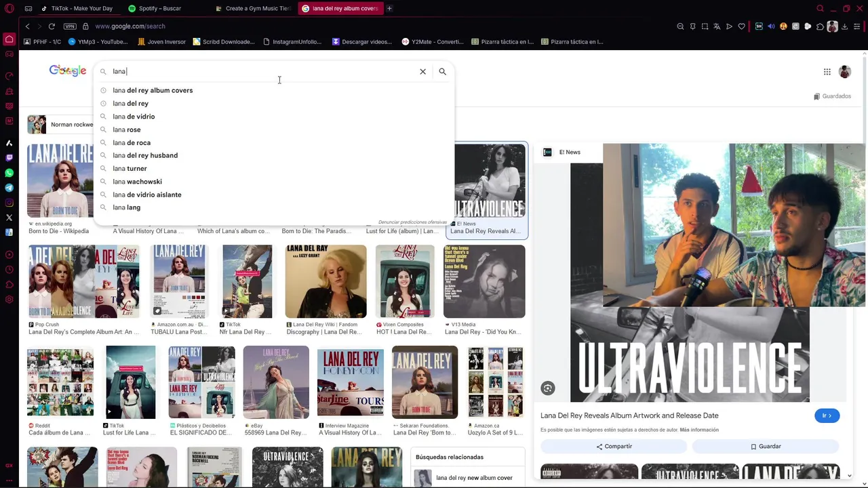The image size is (868, 488).
Task: Click the Guardados saved link
Action: (832, 96)
